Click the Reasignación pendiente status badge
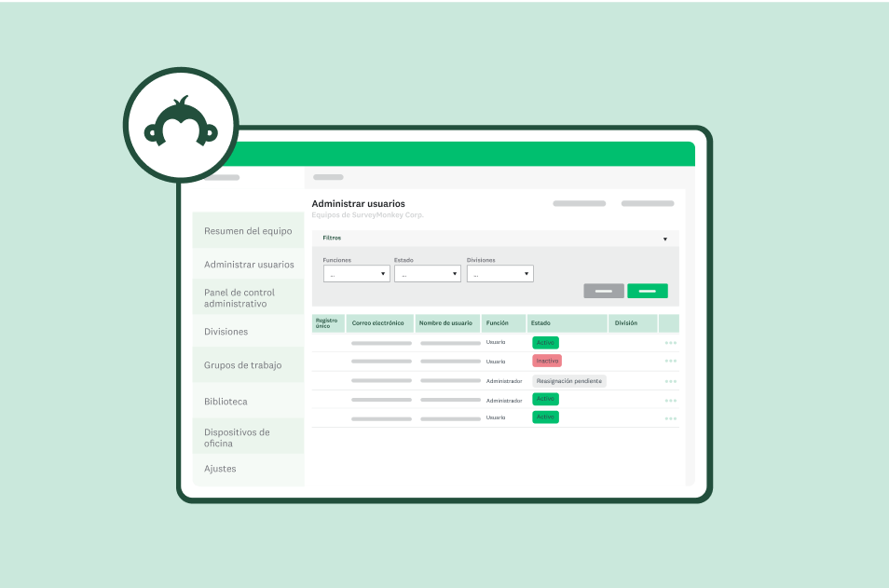The image size is (889, 588). [569, 381]
